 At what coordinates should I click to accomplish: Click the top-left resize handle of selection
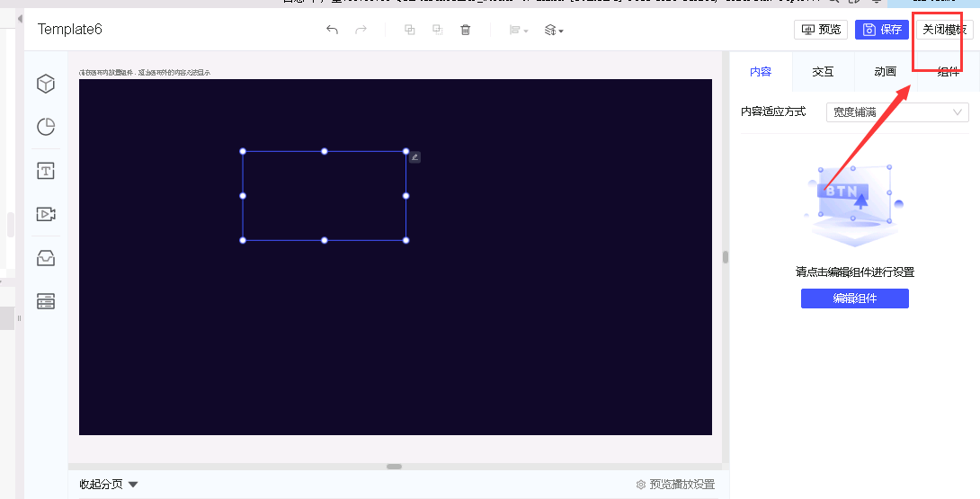coord(243,151)
